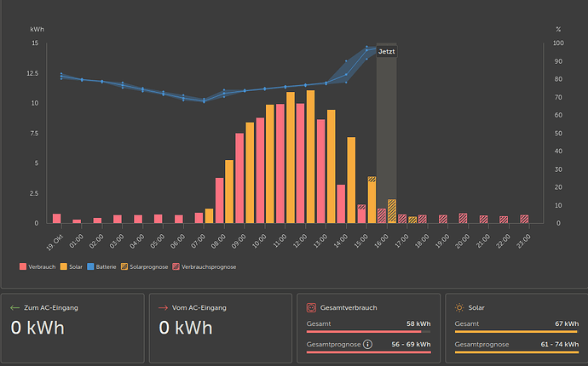Click the Solarprognose legend label

(x=149, y=266)
